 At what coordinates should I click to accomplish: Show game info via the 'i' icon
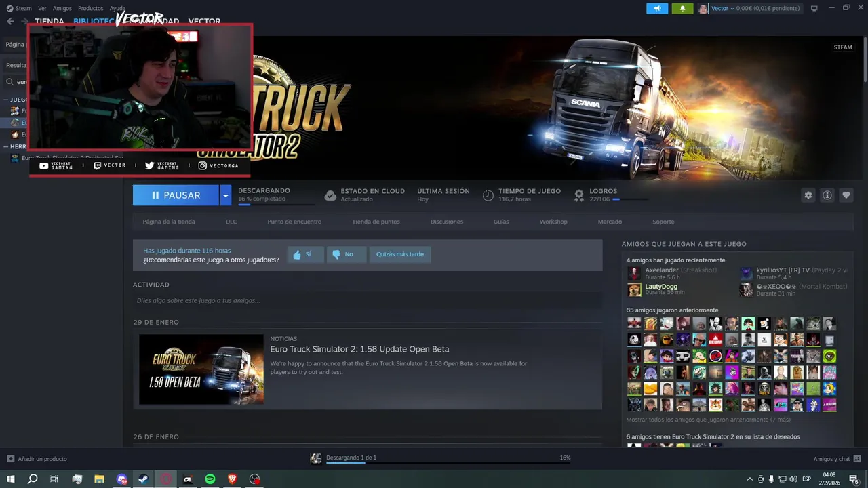[x=827, y=195]
